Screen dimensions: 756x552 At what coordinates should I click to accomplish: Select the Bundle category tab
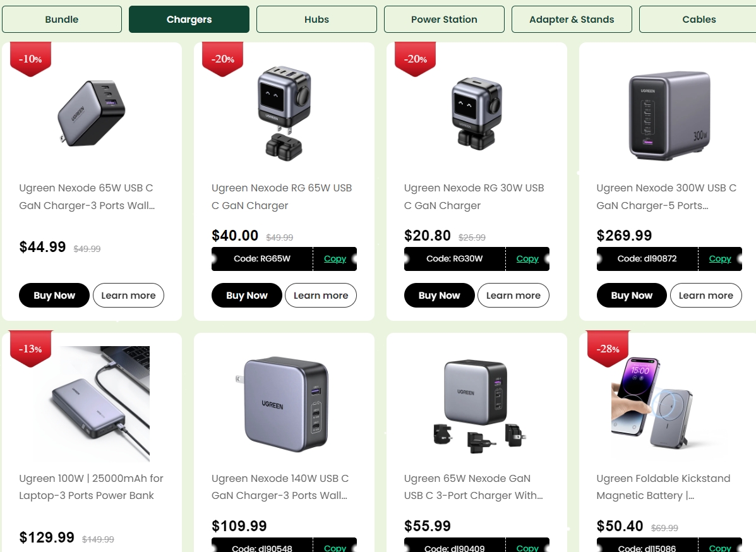tap(62, 20)
